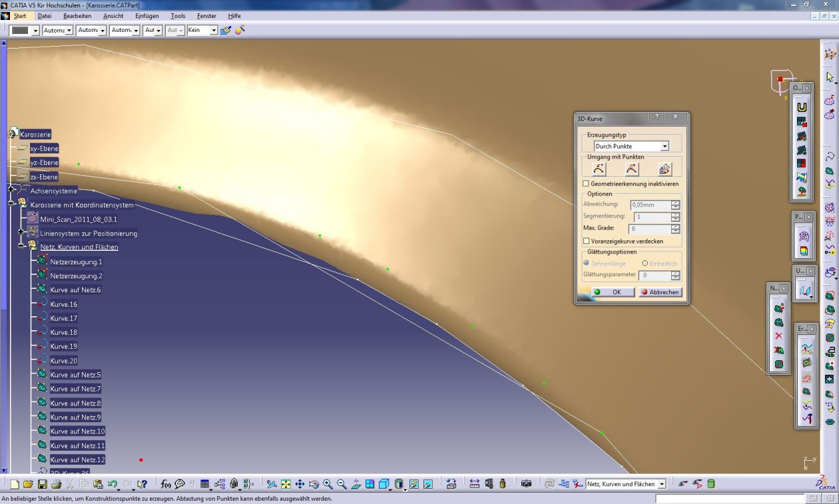Take a capture with the camera icon
The width and height of the screenshot is (839, 504).
(526, 484)
